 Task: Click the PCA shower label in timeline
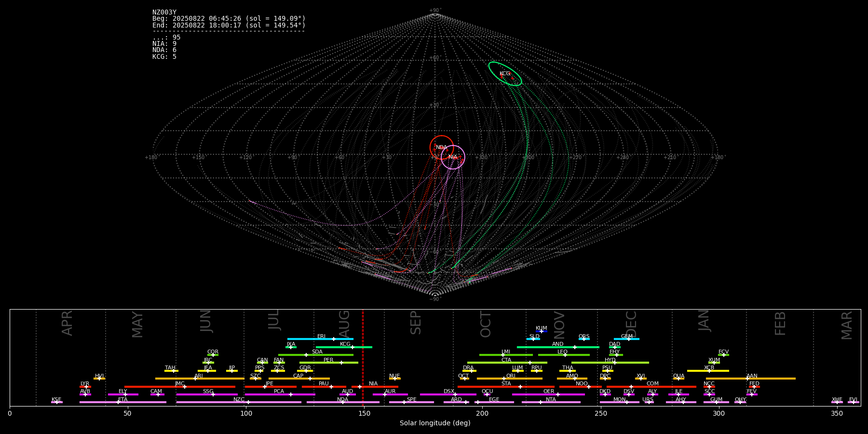point(279,392)
